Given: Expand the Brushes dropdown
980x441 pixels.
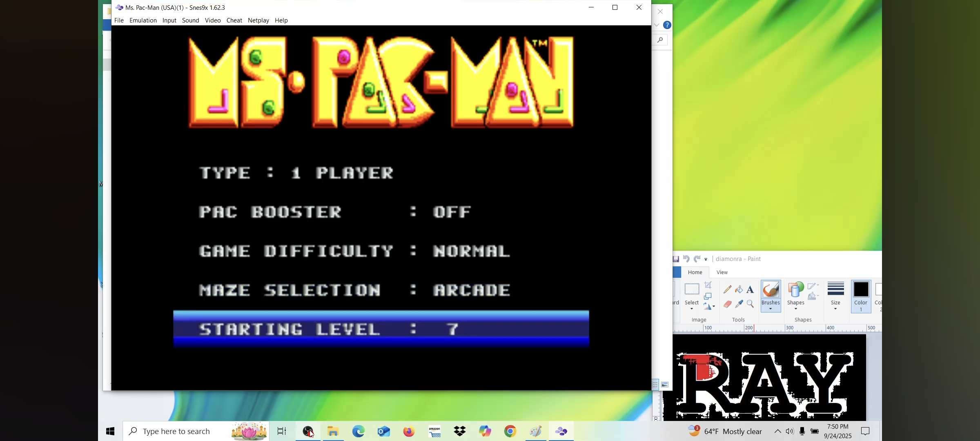Looking at the screenshot, I should (771, 309).
